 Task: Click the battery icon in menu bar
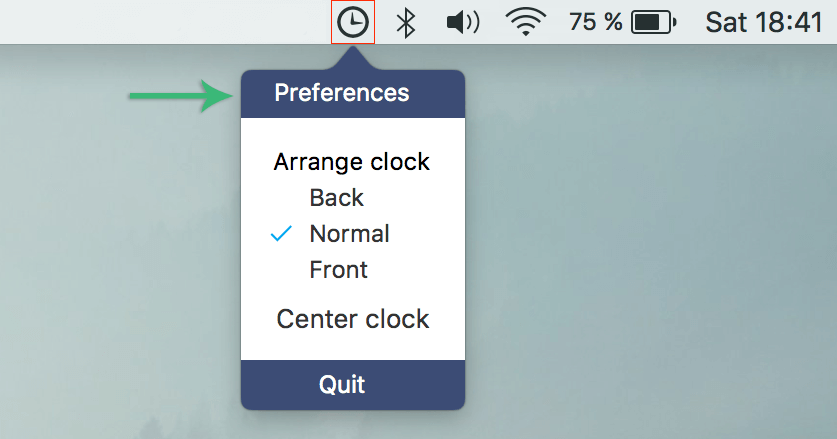click(x=654, y=23)
